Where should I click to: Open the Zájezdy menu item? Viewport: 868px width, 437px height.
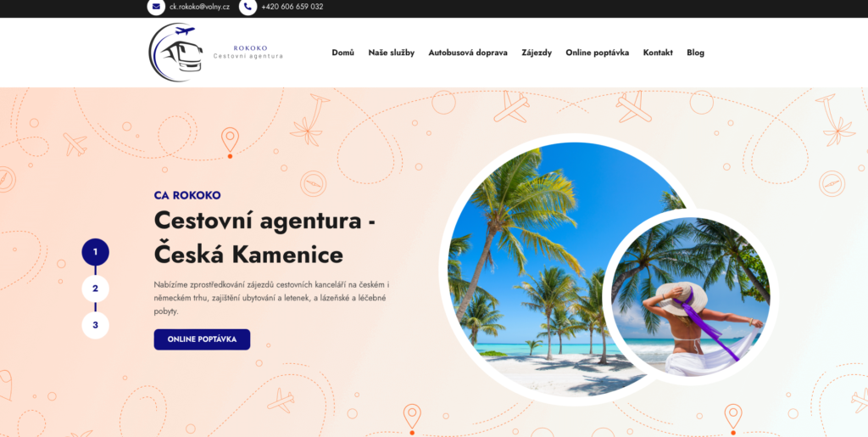(x=537, y=53)
